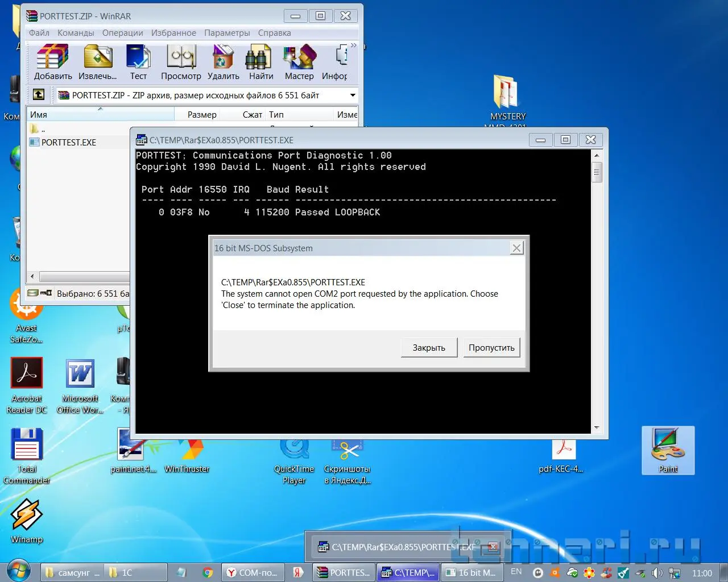Click the console scrollbar up arrow
The height and width of the screenshot is (582, 728).
tap(597, 155)
